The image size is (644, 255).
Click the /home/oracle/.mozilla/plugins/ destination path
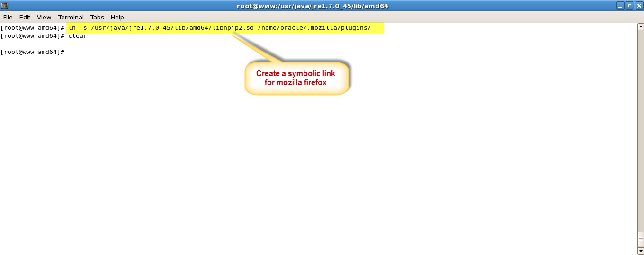coord(314,28)
